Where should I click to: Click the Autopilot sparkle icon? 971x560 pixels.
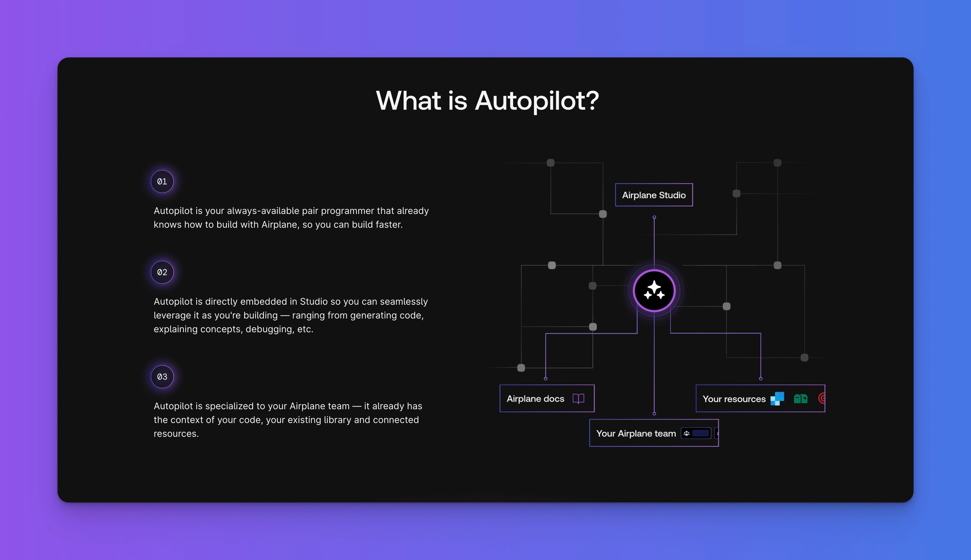[x=653, y=290]
